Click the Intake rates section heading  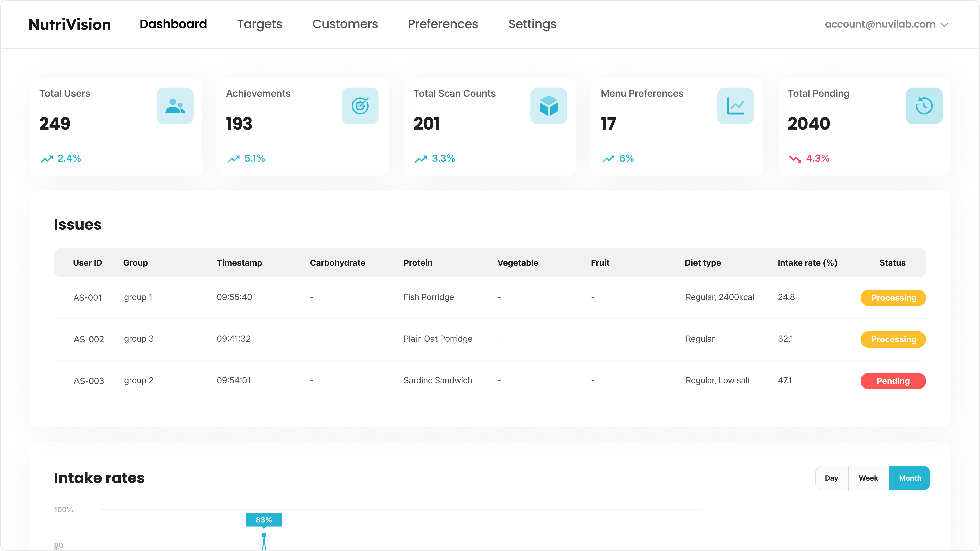pyautogui.click(x=99, y=478)
